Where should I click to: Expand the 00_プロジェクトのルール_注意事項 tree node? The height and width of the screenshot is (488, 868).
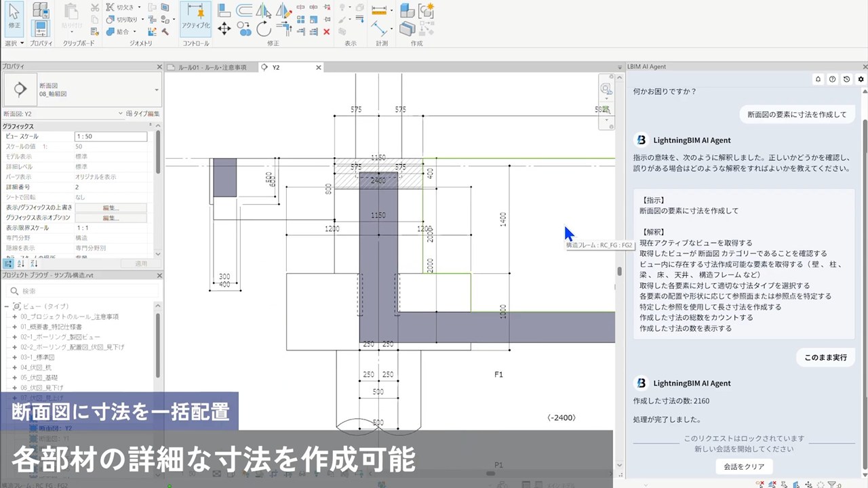coord(14,317)
